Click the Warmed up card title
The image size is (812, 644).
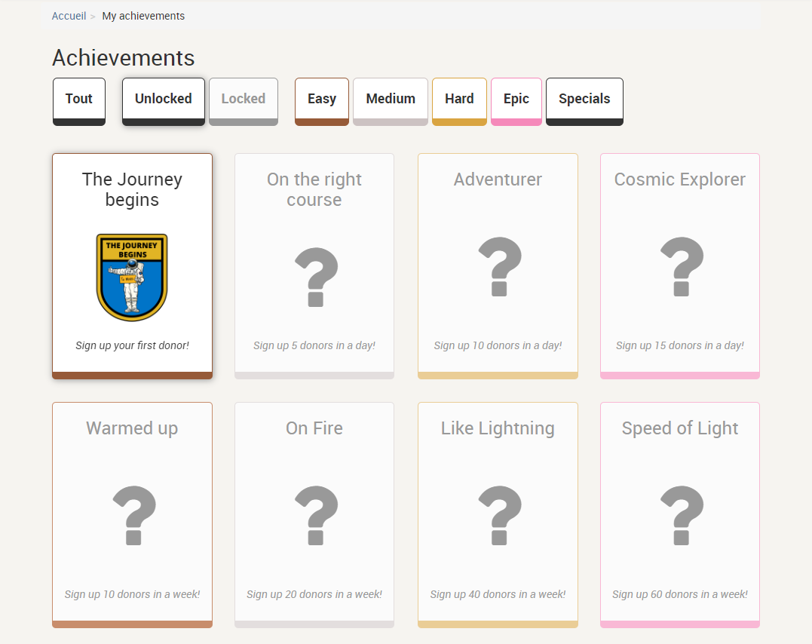pos(132,428)
